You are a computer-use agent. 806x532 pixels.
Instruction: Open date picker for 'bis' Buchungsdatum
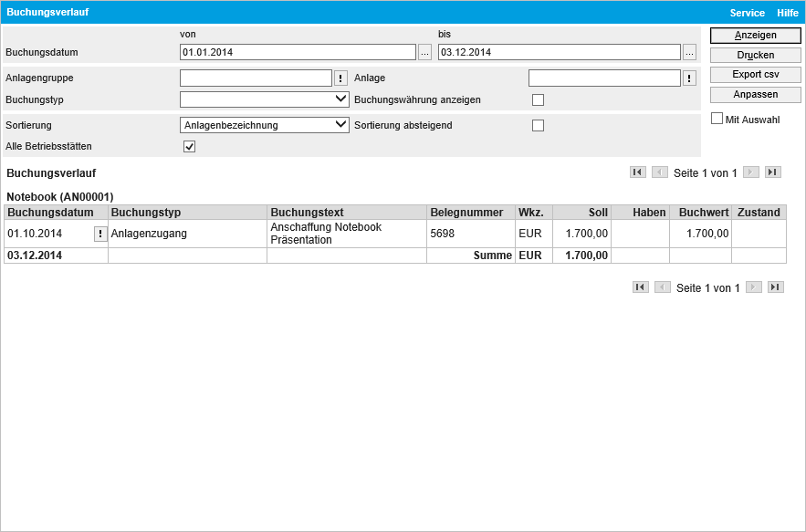[x=689, y=52]
